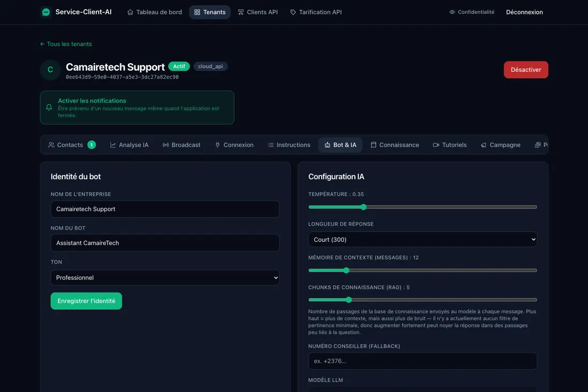This screenshot has height=392, width=588.
Task: Click Activer les notifications banner title
Action: [92, 101]
